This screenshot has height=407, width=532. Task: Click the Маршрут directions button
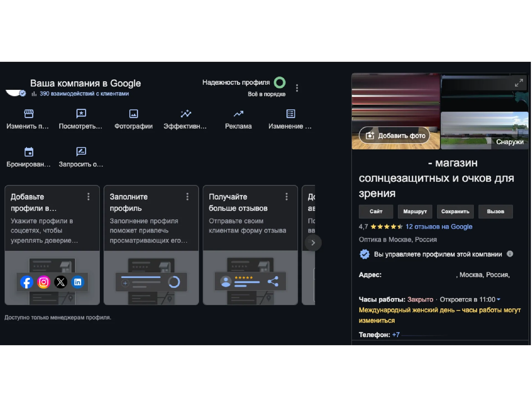pos(415,212)
